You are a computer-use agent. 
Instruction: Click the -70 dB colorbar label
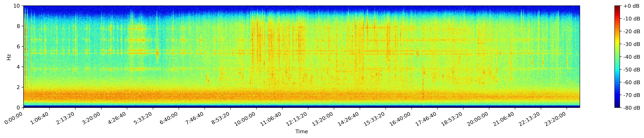[x=632, y=95]
